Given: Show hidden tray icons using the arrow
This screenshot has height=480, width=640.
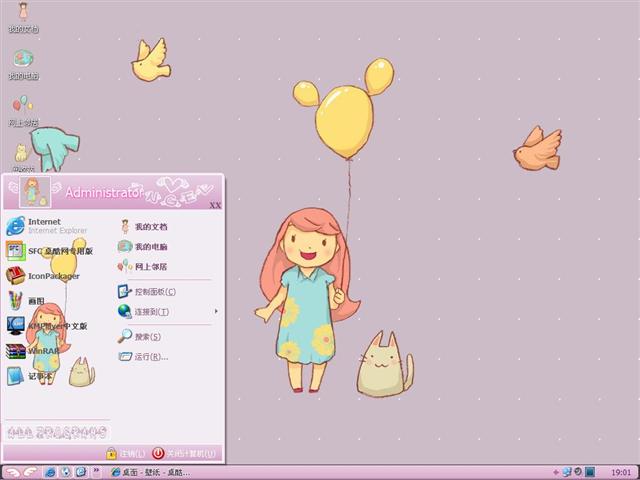Looking at the screenshot, I should 555,471.
